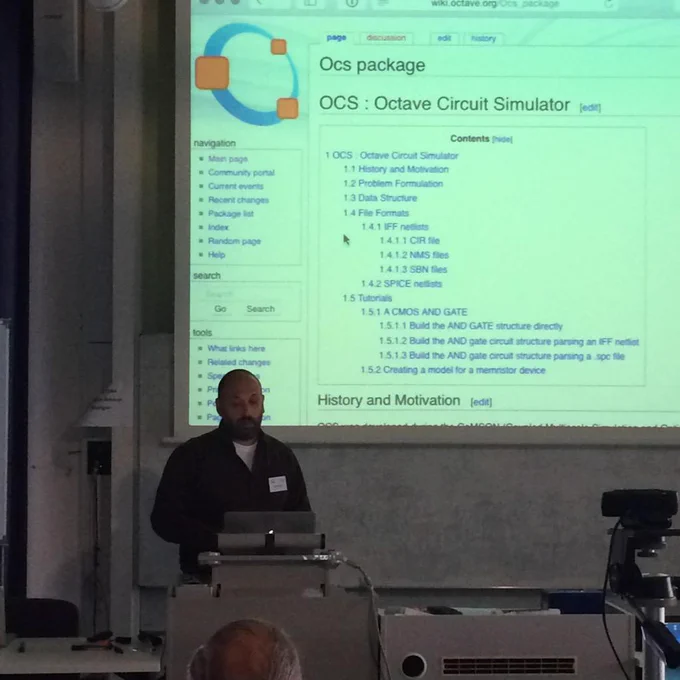Jump to '1.4.1.1 CIR file'
The width and height of the screenshot is (680, 680).
coord(409,240)
